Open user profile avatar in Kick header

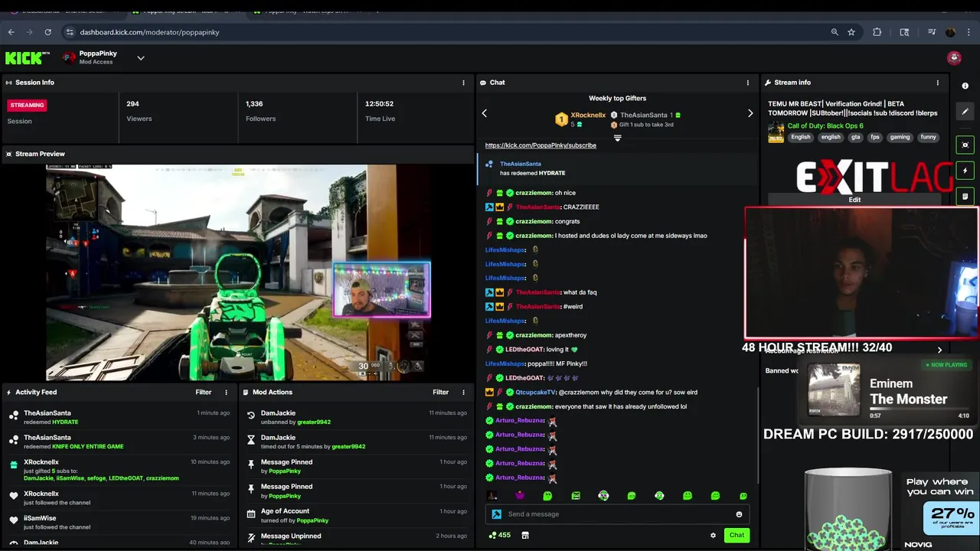pyautogui.click(x=953, y=58)
